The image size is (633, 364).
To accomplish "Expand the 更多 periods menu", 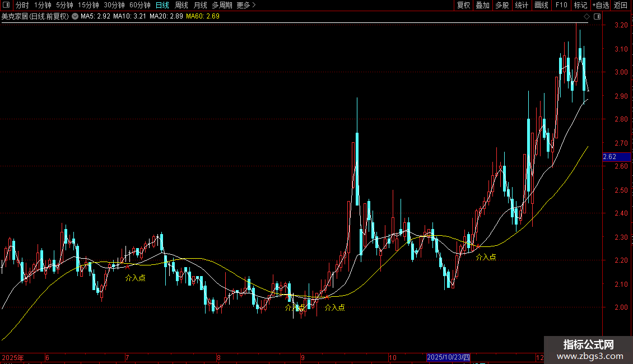I will pyautogui.click(x=246, y=5).
